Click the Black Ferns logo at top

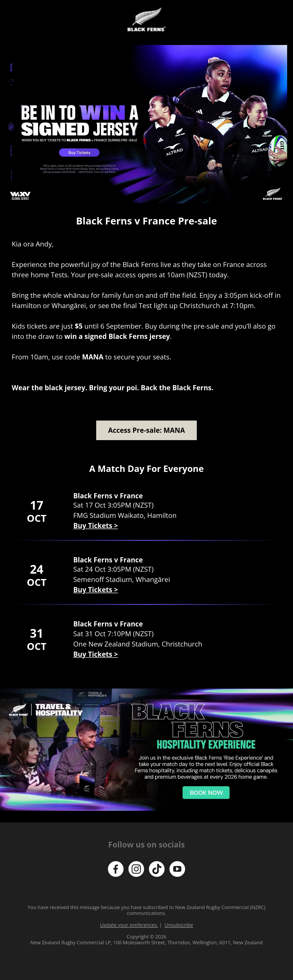click(x=146, y=19)
